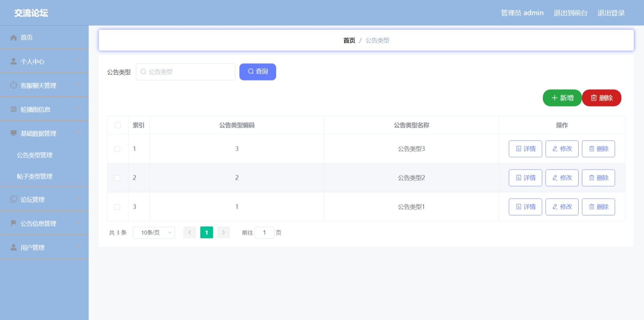
Task: Click 退出到前台 in the top bar
Action: pyautogui.click(x=570, y=13)
